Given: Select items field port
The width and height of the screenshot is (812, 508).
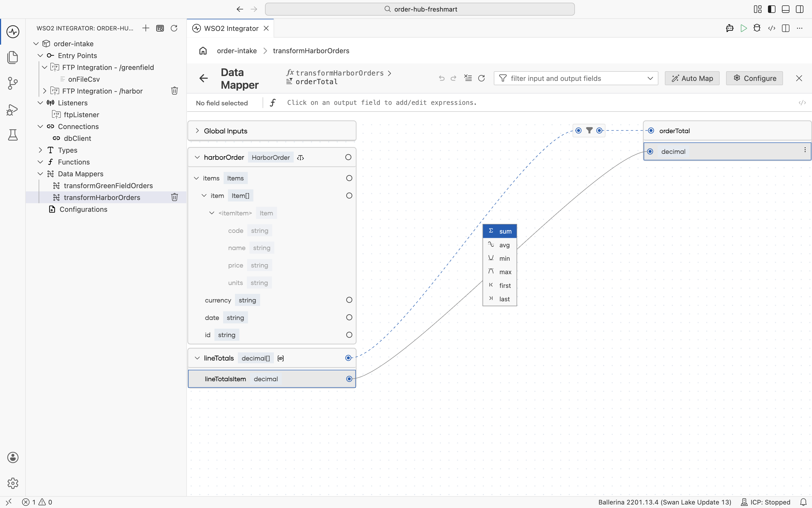Looking at the screenshot, I should pyautogui.click(x=349, y=178).
